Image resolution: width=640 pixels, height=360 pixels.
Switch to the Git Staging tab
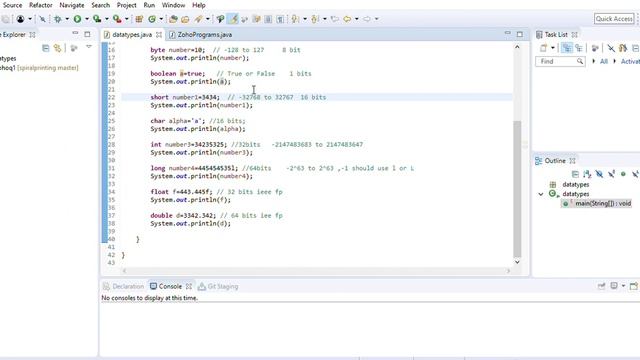pos(218,287)
